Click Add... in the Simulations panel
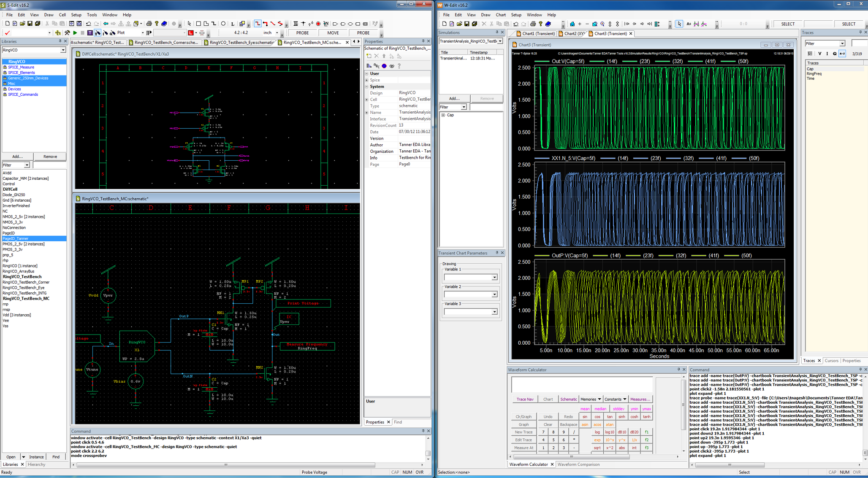Viewport: 868px width, 478px height. 454,98
